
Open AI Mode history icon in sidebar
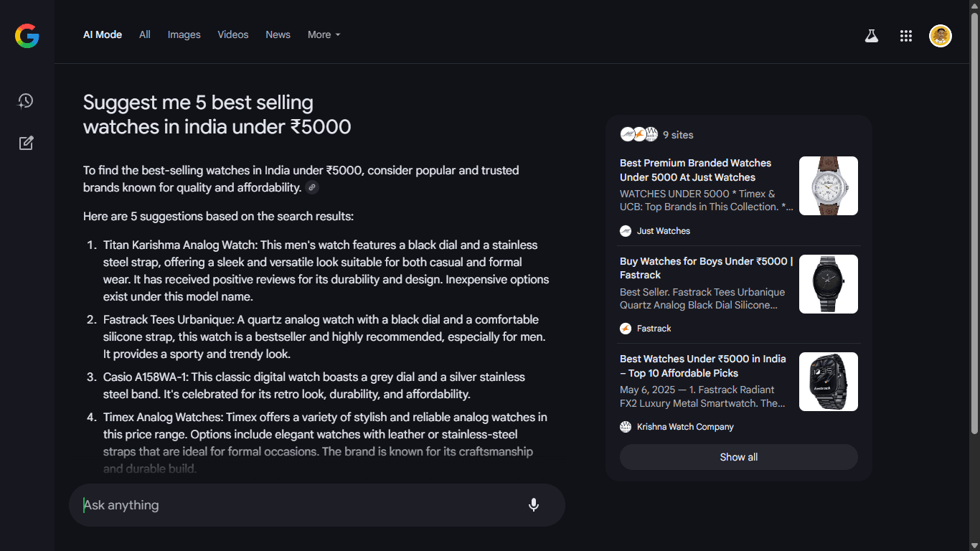pyautogui.click(x=26, y=101)
